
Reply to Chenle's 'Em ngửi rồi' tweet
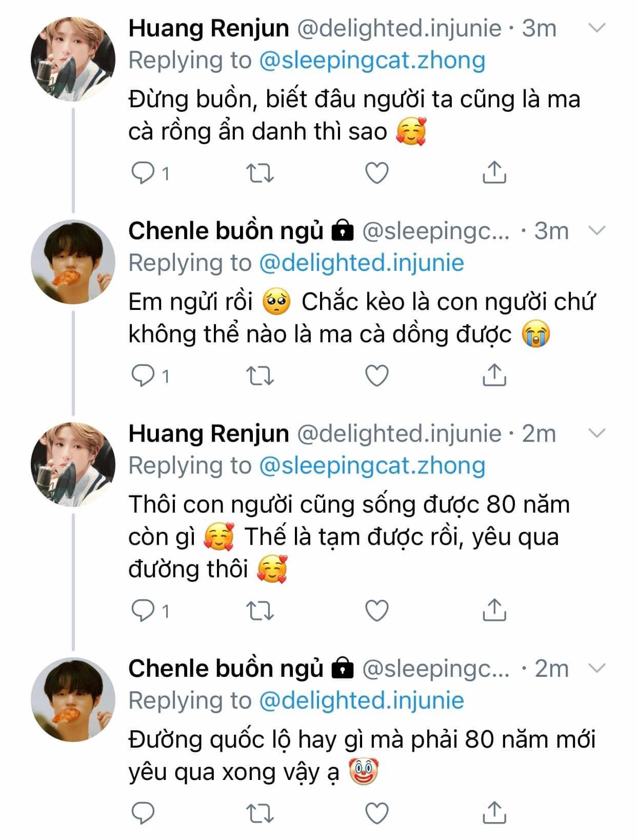coord(143,376)
